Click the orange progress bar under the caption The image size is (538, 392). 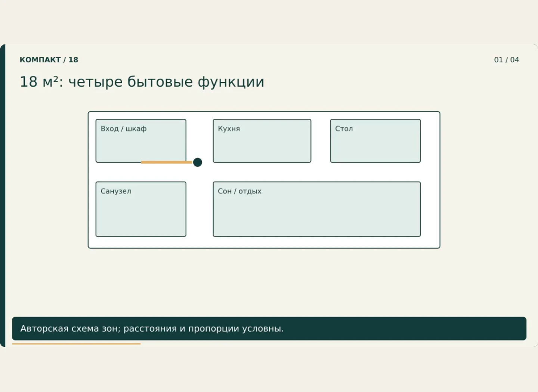pos(76,344)
